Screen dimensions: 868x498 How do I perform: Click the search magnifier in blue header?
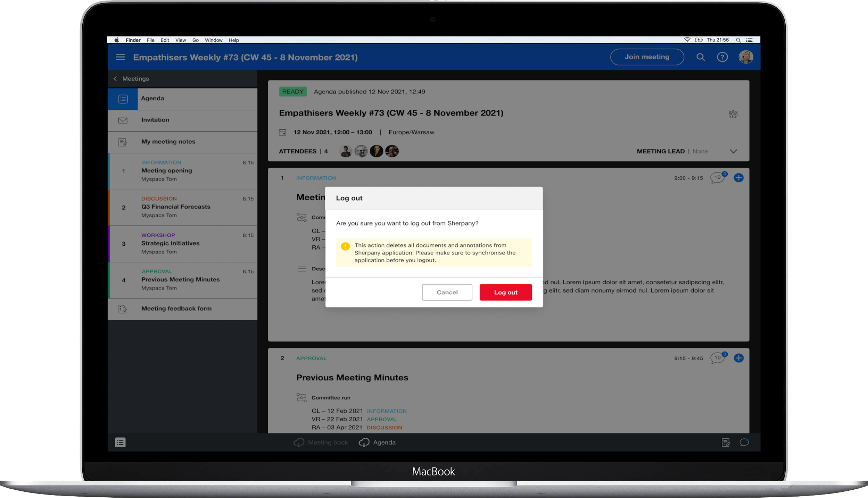tap(701, 57)
